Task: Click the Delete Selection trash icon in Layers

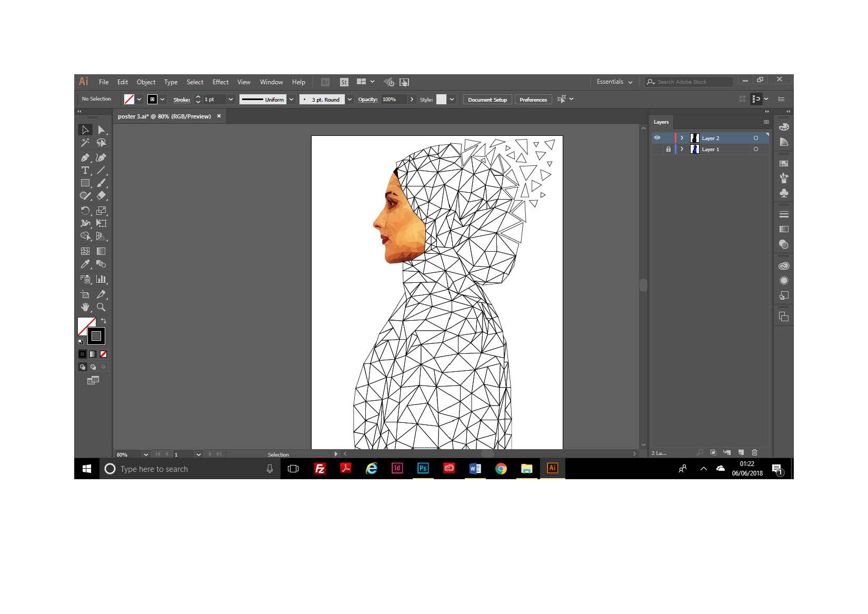Action: 754,452
